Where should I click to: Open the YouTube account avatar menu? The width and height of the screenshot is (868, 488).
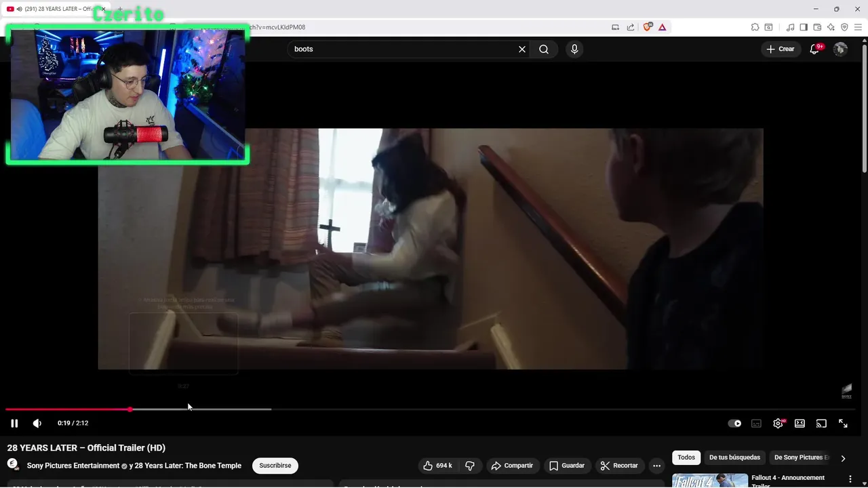(840, 49)
